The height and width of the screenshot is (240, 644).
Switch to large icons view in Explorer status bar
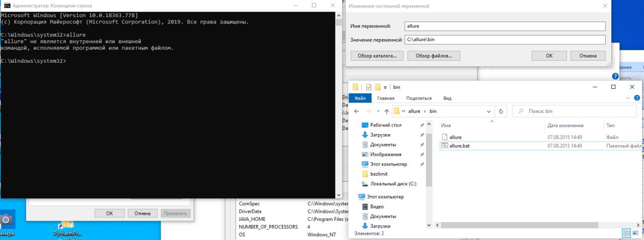click(x=636, y=233)
